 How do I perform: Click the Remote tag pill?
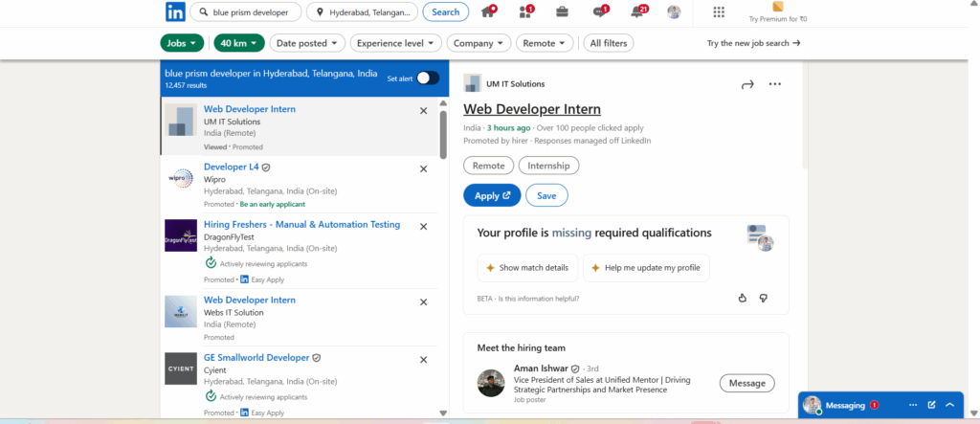point(489,166)
